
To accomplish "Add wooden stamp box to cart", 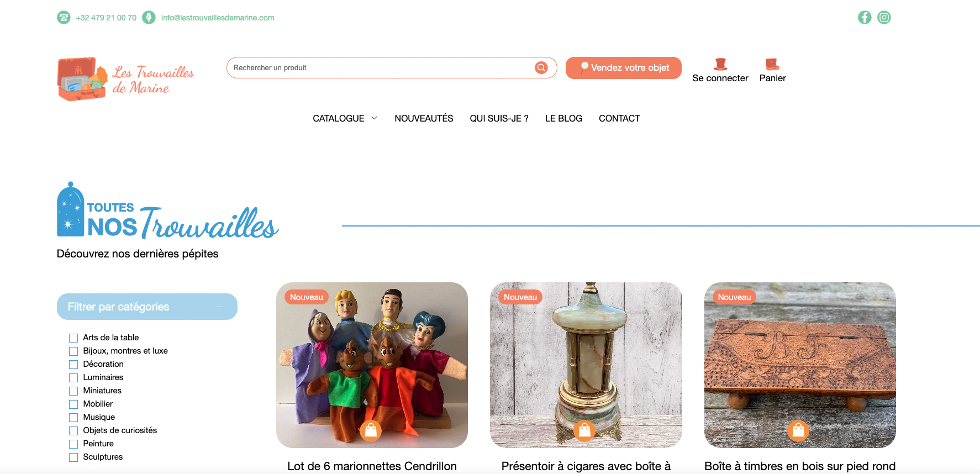I will pyautogui.click(x=798, y=430).
